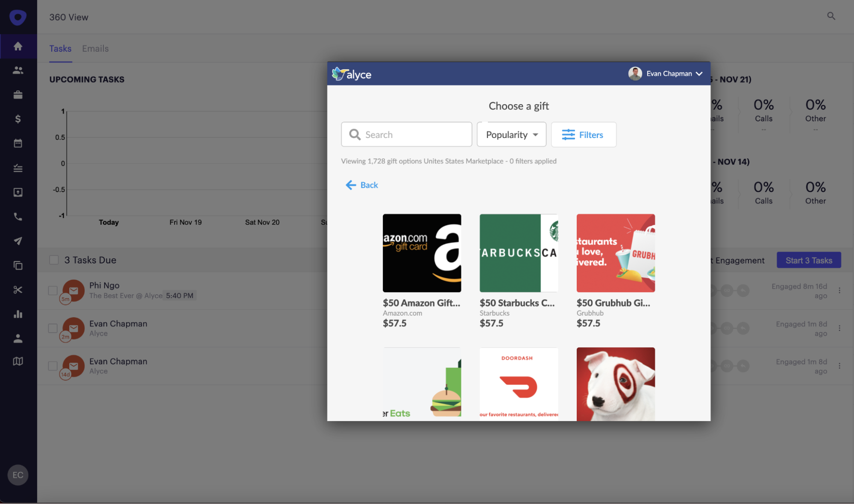Open the download box sidebar icon
Viewport: 854px width, 504px height.
(18, 192)
